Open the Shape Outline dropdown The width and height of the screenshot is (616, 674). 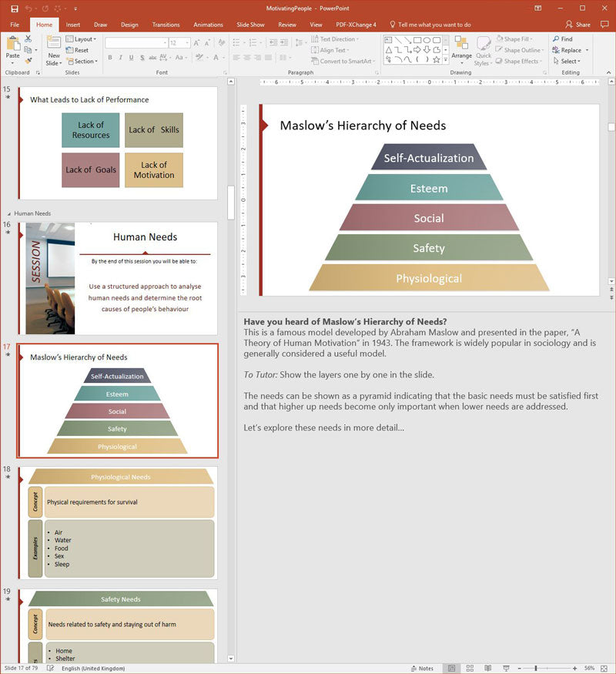pyautogui.click(x=519, y=50)
